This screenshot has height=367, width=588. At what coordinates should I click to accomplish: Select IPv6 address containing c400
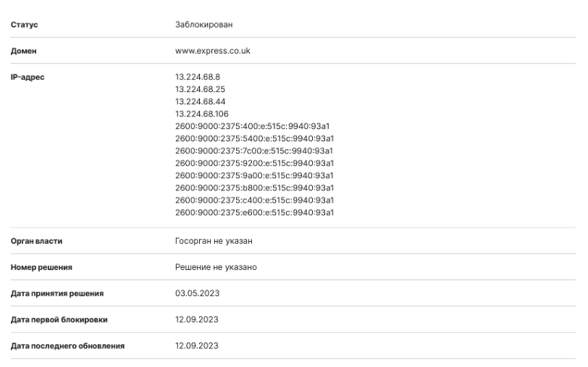[x=255, y=201]
